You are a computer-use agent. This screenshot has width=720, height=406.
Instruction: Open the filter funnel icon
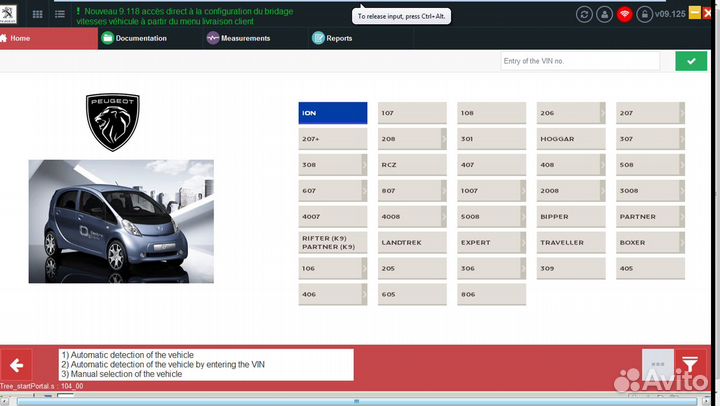690,364
